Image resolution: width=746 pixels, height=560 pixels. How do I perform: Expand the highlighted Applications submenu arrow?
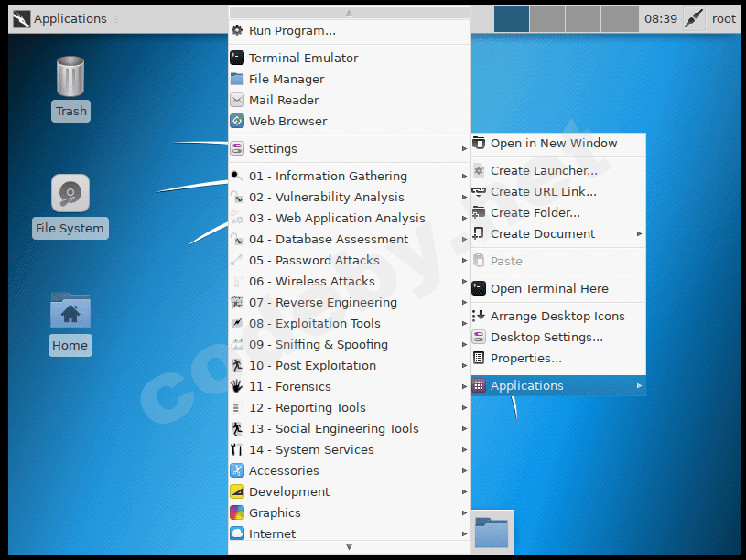[x=640, y=386]
